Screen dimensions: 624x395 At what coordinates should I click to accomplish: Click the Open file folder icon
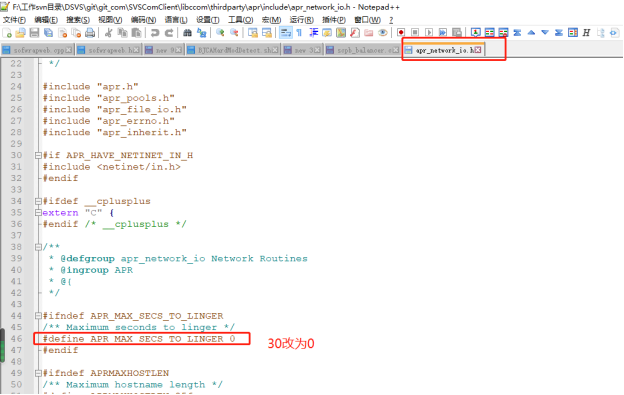[x=20, y=33]
